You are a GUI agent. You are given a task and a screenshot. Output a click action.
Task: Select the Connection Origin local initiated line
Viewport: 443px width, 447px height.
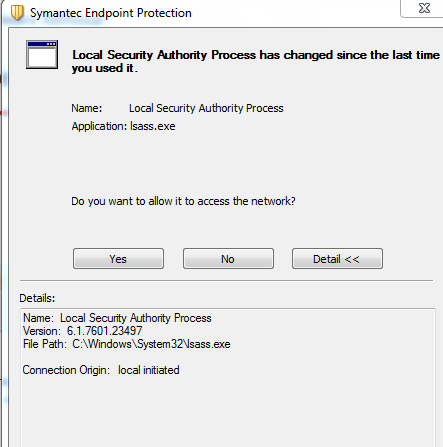(x=101, y=370)
